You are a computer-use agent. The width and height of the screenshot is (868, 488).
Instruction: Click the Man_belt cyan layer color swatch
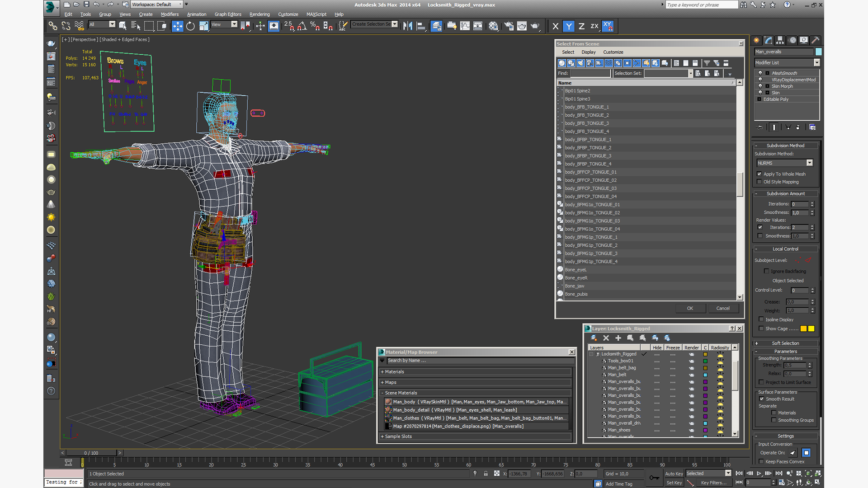pyautogui.click(x=705, y=375)
